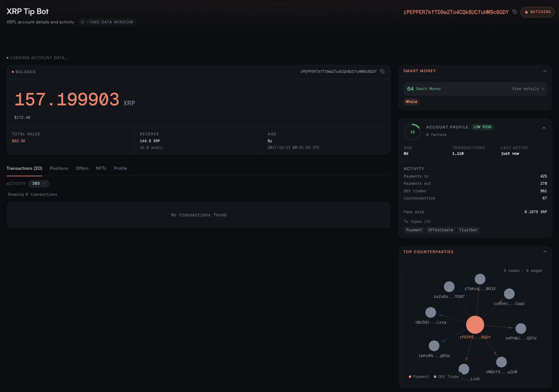Click View details link in Smart Money
Image resolution: width=559 pixels, height=392 pixels.
point(528,89)
